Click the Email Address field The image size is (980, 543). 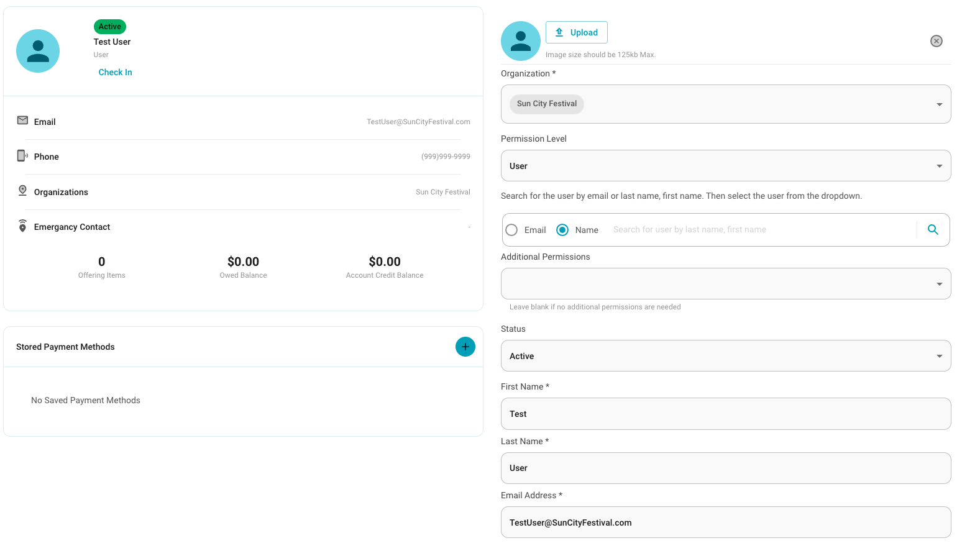pos(726,522)
